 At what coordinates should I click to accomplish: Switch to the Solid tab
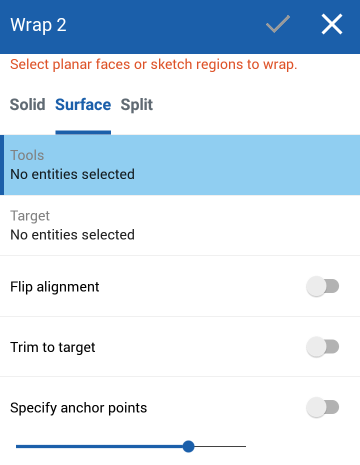28,105
